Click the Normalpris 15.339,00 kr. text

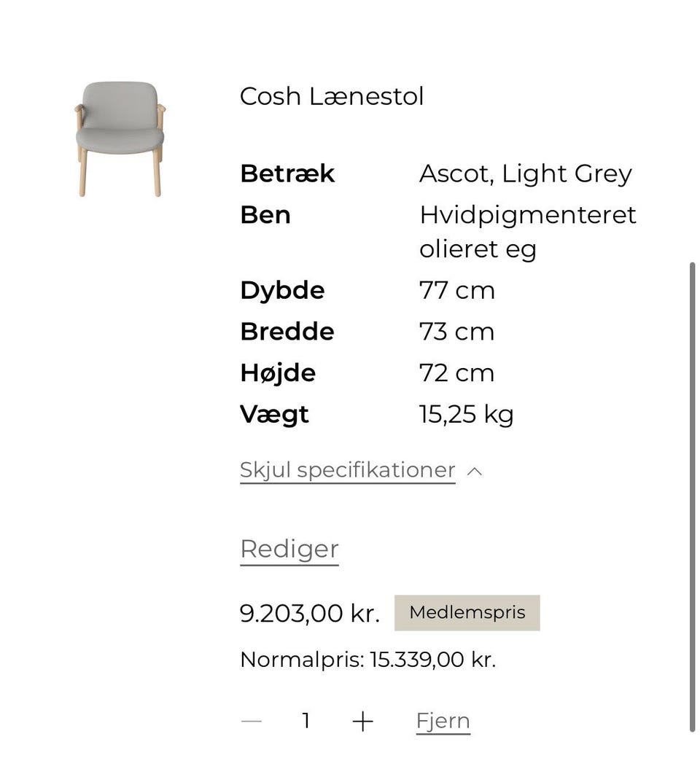(367, 660)
